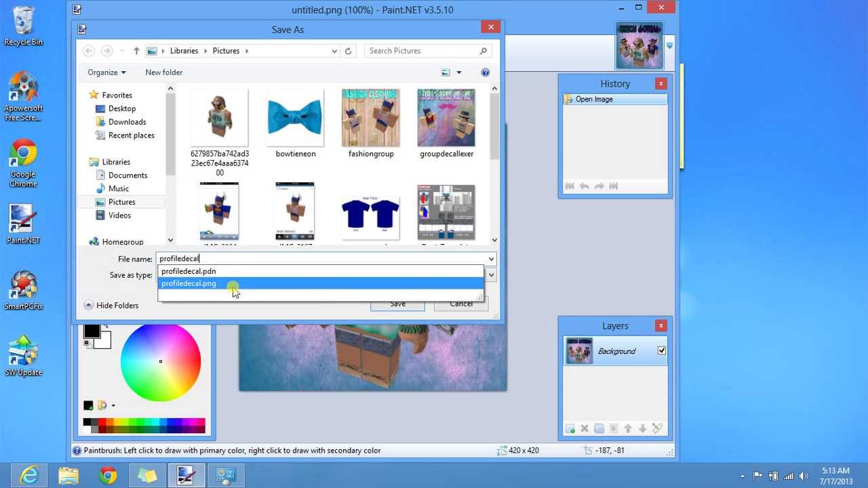The height and width of the screenshot is (488, 868).
Task: Go up one folder level
Action: (x=136, y=51)
